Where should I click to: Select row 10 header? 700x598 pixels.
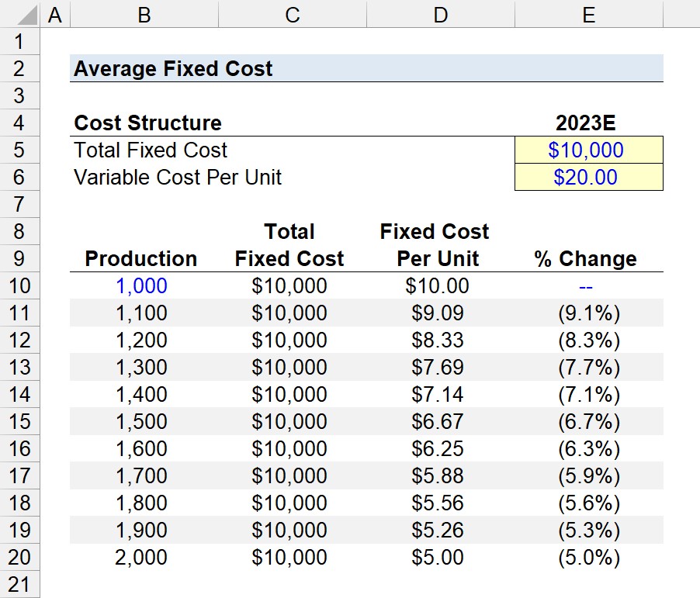point(19,285)
